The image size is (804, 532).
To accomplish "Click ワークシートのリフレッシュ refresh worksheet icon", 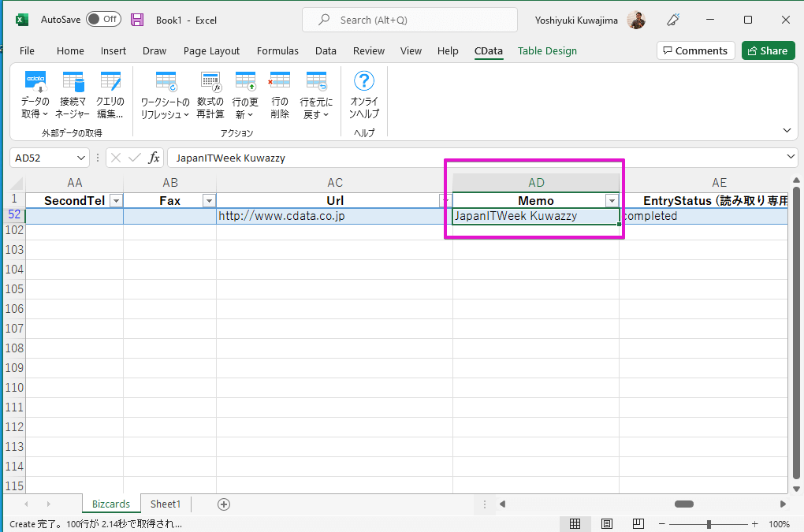I will pyautogui.click(x=166, y=82).
